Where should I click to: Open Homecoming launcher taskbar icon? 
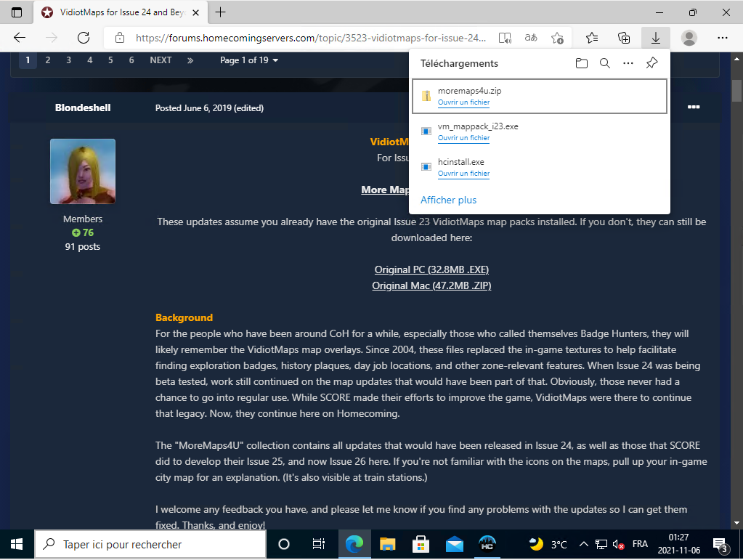click(x=487, y=544)
